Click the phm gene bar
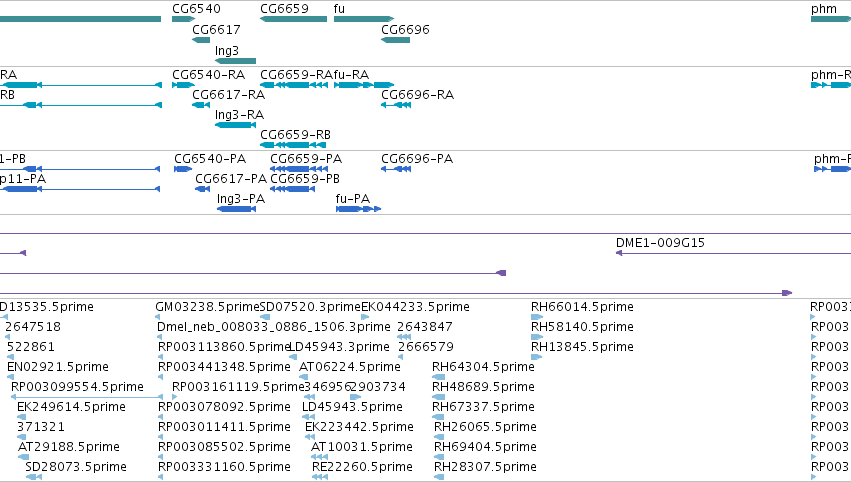Screen dimensions: 851x482 (x=831, y=19)
